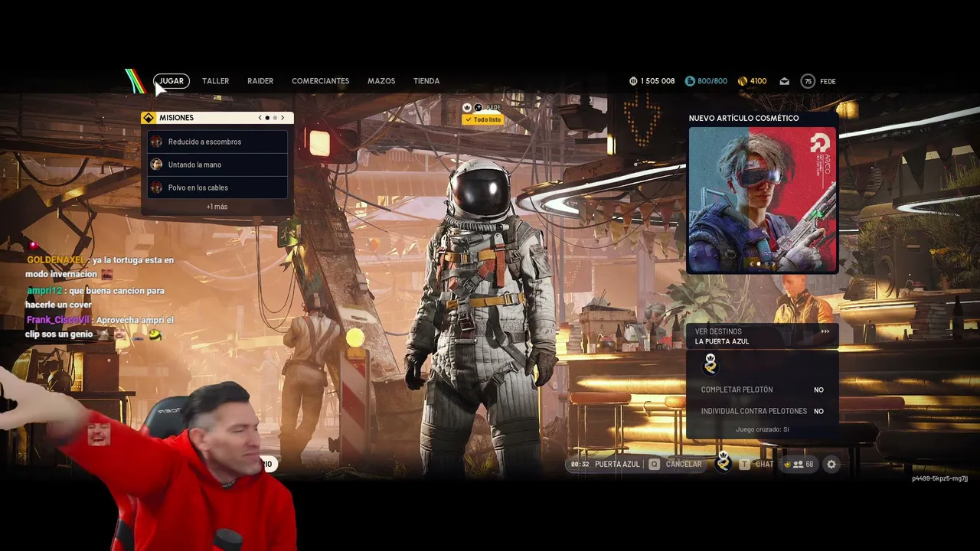Click the level 75 badge
Viewport: 980px width, 551px height.
pyautogui.click(x=808, y=81)
